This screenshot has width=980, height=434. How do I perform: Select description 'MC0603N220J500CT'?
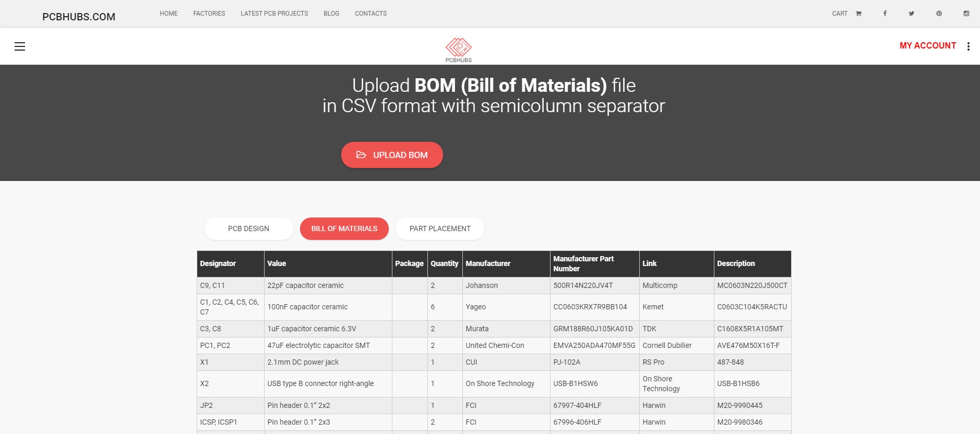(x=752, y=285)
